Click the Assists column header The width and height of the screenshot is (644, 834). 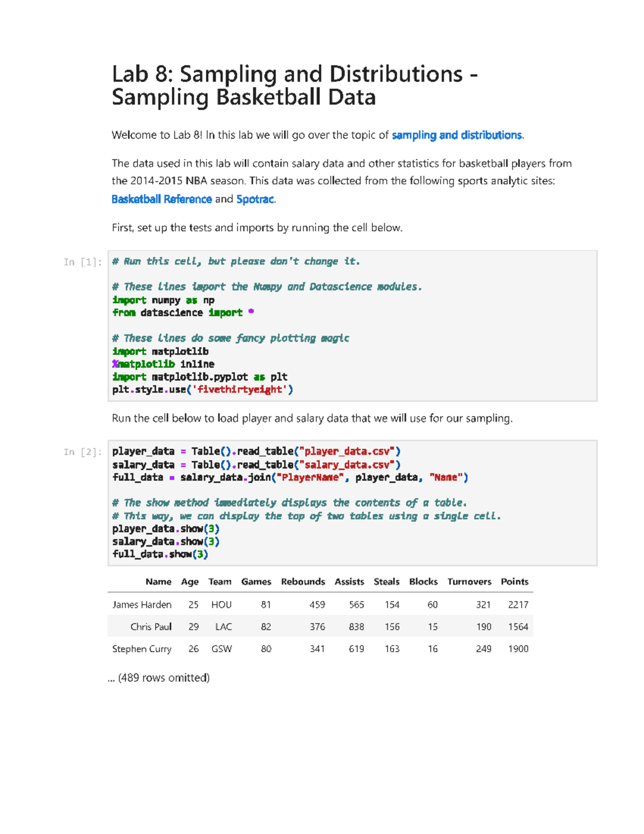349,582
